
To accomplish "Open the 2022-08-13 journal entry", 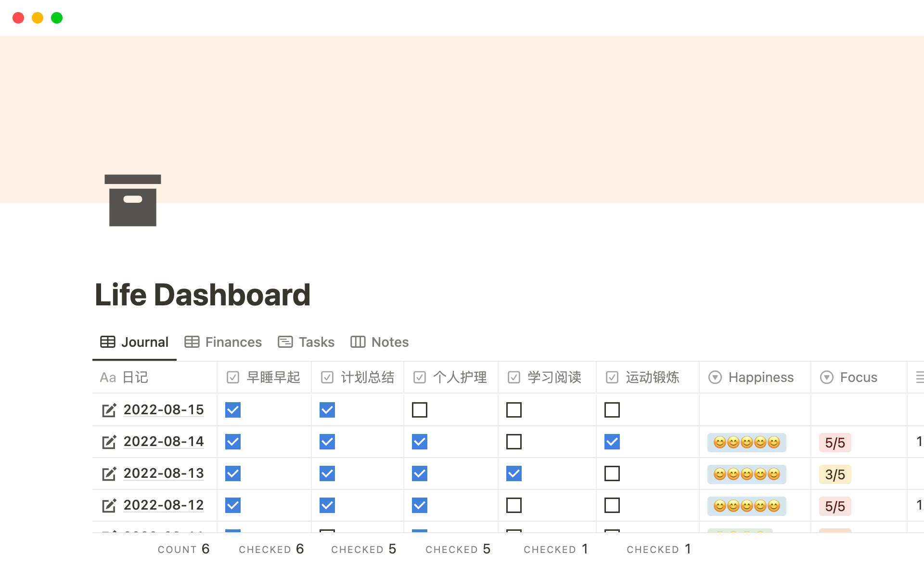I will (163, 473).
